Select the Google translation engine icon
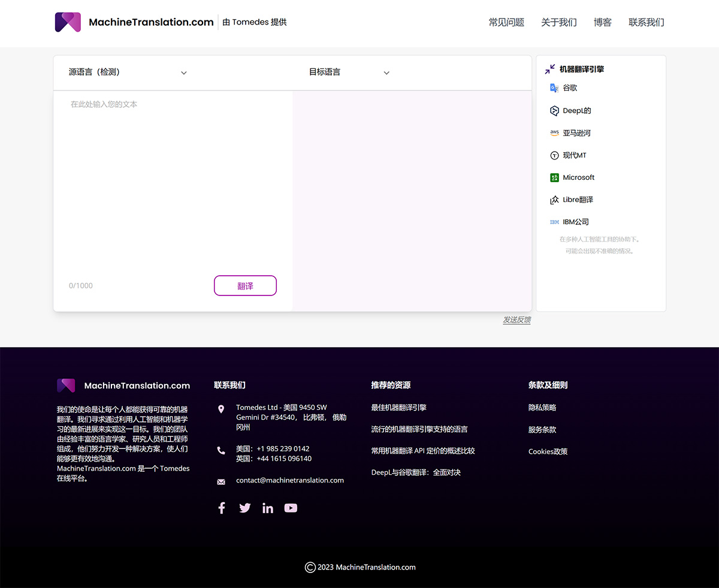The height and width of the screenshot is (588, 719). 554,88
